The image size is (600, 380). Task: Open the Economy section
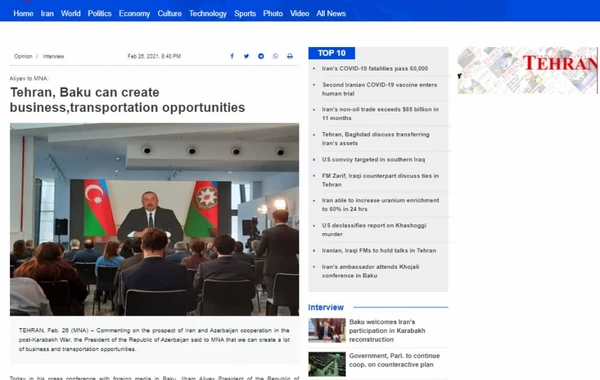pyautogui.click(x=134, y=13)
